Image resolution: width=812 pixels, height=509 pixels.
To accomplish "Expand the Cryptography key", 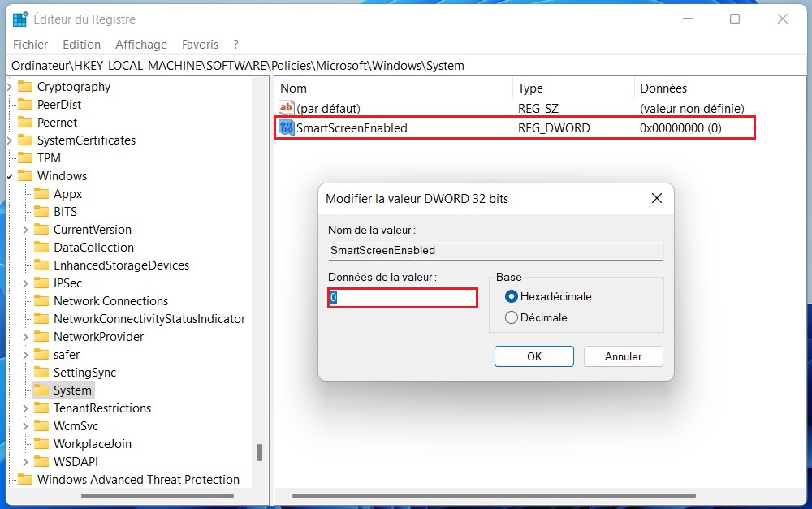I will point(10,87).
